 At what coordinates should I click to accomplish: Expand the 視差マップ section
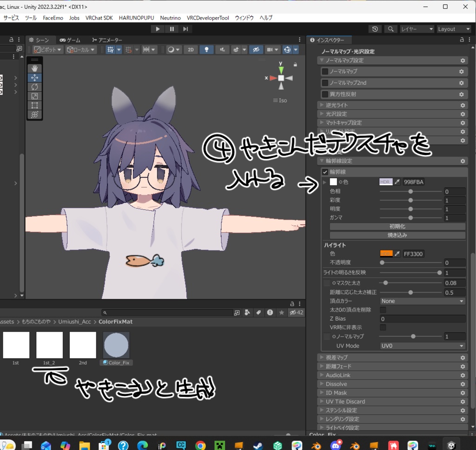tap(391, 358)
